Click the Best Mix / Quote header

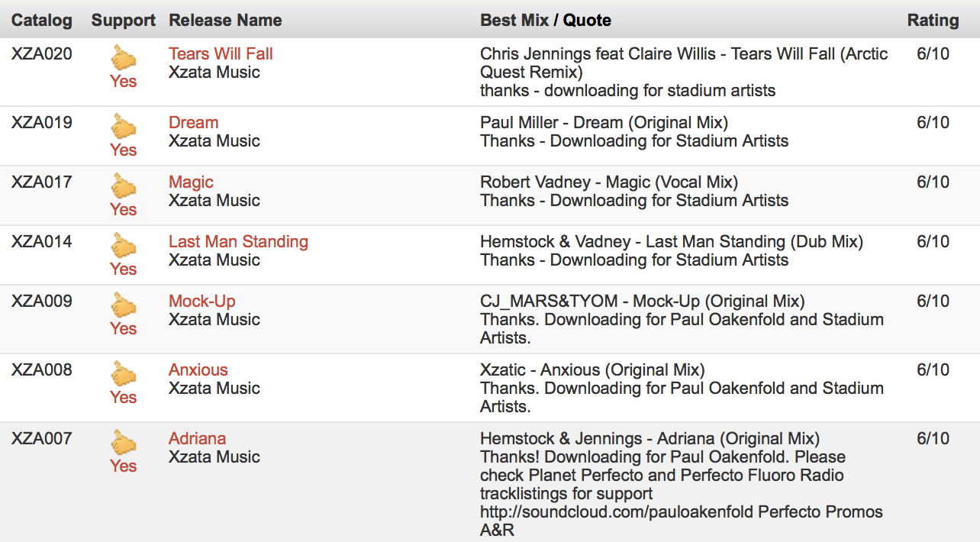pos(546,21)
